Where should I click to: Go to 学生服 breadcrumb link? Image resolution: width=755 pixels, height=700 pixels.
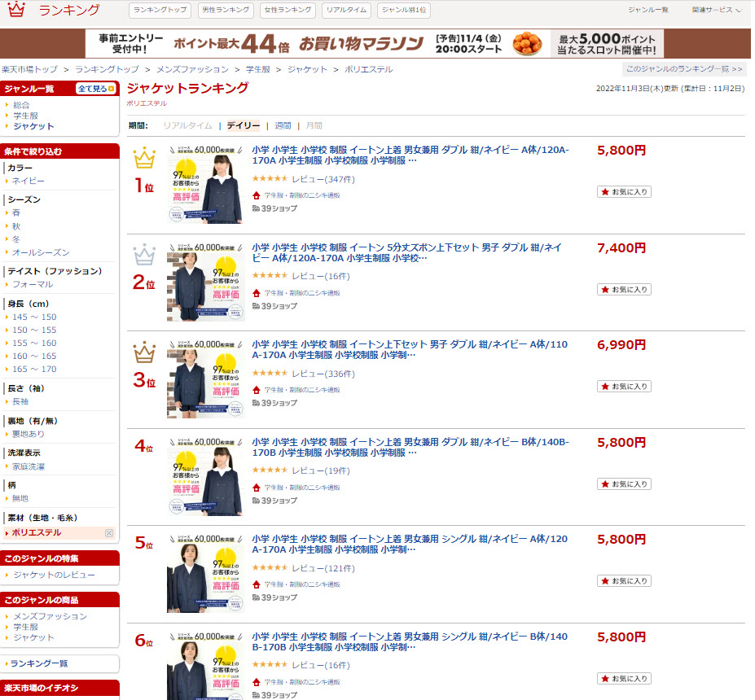point(258,69)
